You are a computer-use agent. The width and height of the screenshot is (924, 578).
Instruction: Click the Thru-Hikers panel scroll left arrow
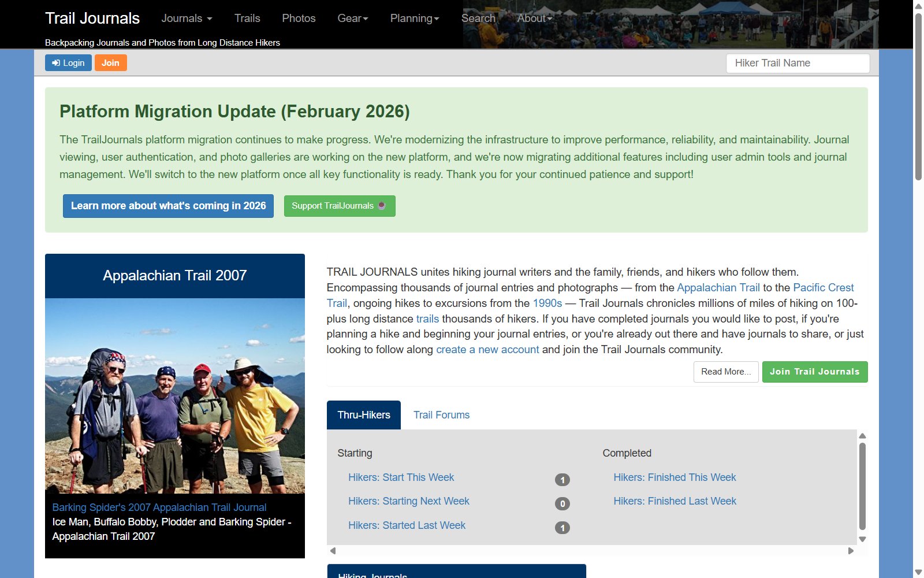click(333, 551)
